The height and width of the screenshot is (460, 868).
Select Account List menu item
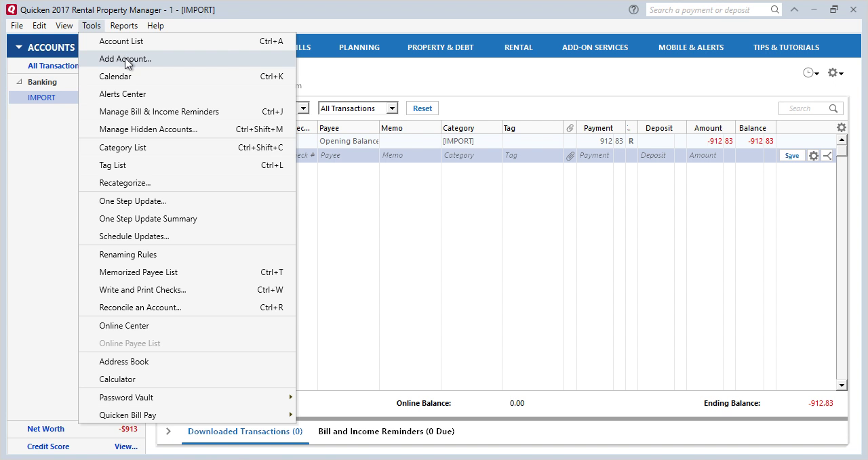(x=186, y=41)
